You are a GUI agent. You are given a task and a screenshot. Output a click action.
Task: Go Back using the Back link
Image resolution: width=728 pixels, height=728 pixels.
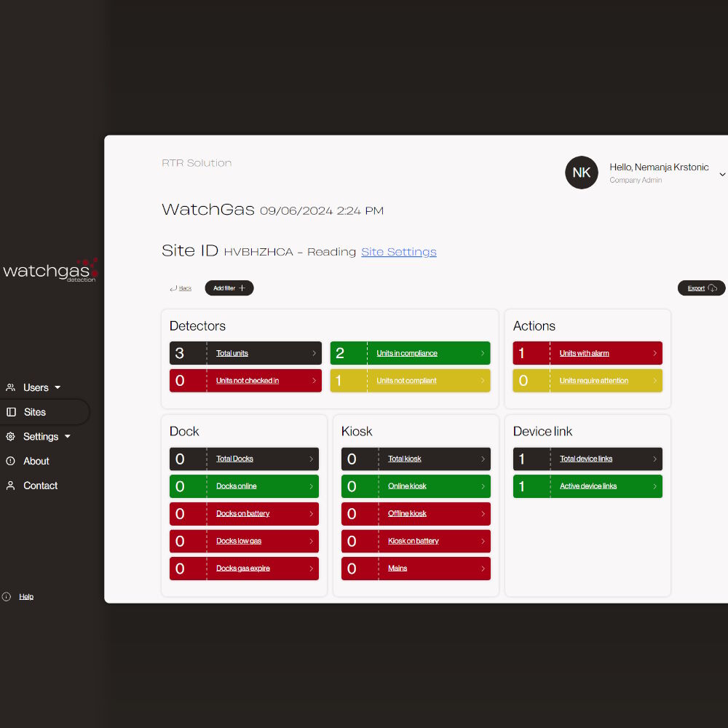point(185,288)
